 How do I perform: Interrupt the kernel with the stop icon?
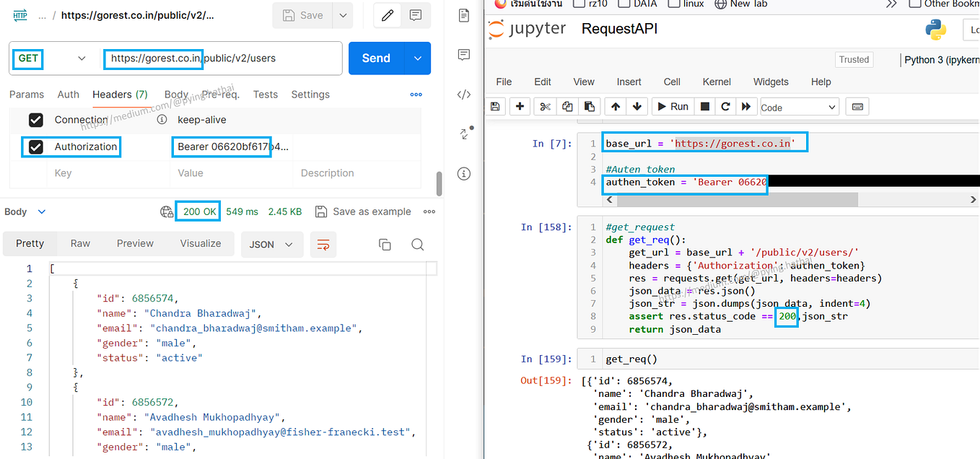tap(704, 106)
